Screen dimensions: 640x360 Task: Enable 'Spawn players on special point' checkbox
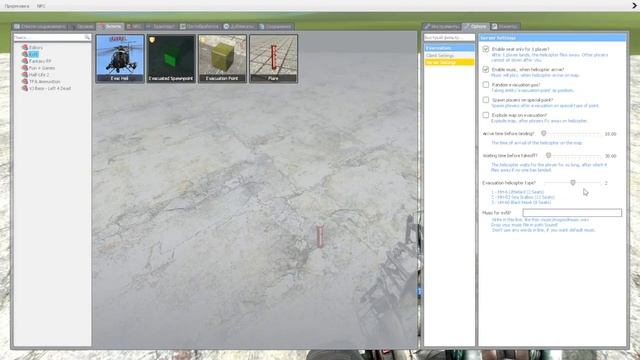tap(486, 100)
